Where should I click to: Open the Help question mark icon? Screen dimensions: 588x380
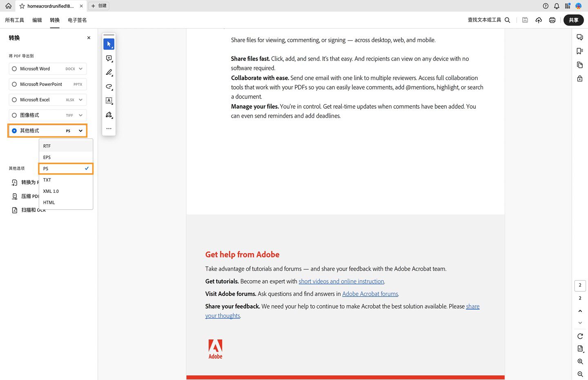pyautogui.click(x=546, y=6)
